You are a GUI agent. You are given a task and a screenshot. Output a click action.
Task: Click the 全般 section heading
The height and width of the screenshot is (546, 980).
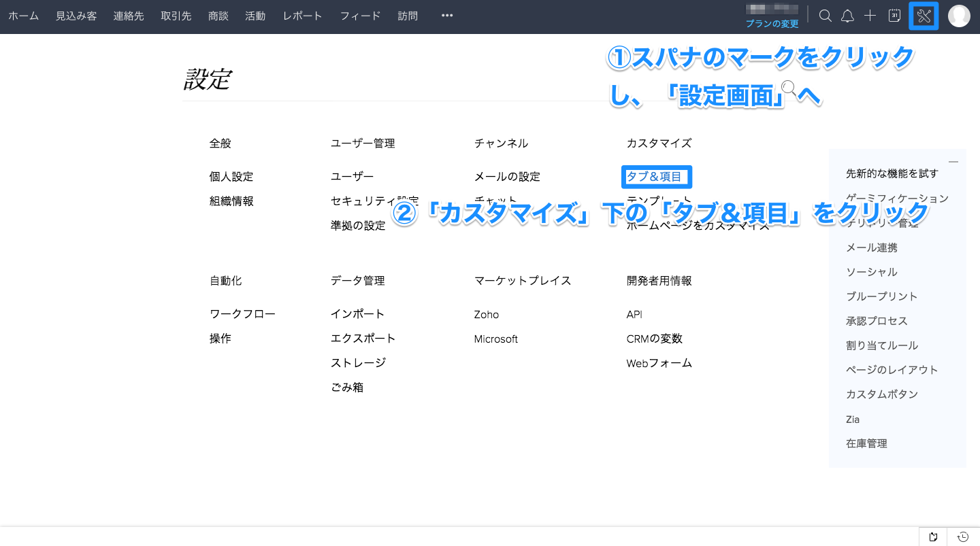click(220, 143)
